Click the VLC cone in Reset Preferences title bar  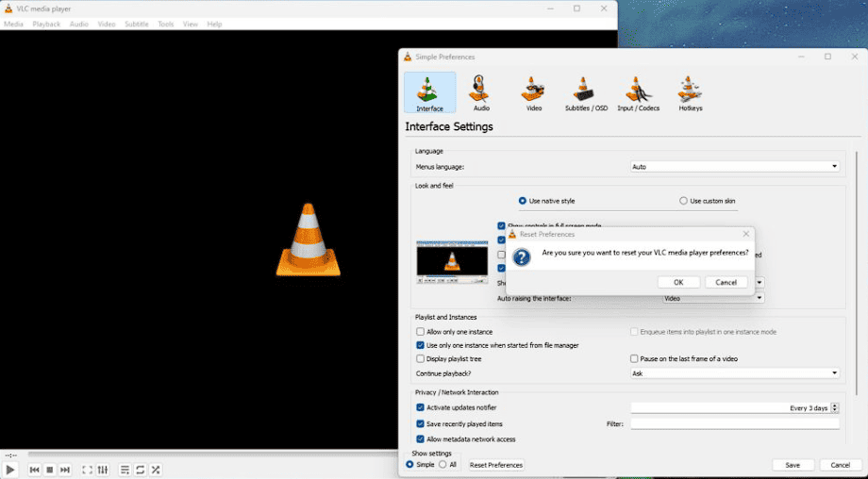[x=512, y=235]
